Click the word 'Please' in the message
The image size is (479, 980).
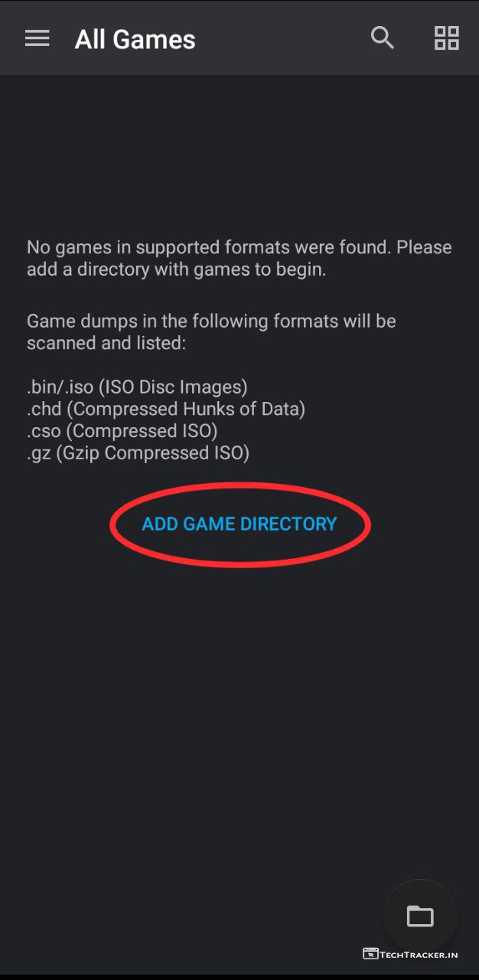[x=424, y=247]
